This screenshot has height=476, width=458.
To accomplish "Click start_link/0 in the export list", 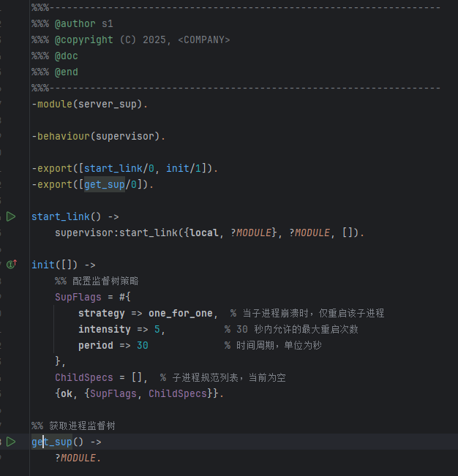I will tap(119, 168).
